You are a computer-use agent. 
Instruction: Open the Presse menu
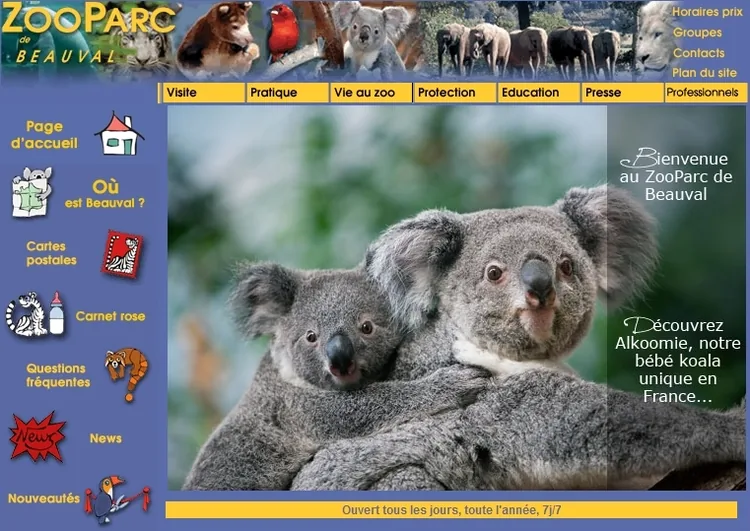coord(622,93)
